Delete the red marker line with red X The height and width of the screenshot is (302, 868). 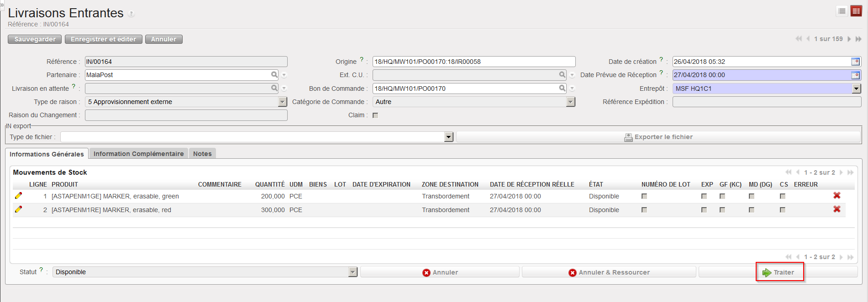[x=836, y=209]
